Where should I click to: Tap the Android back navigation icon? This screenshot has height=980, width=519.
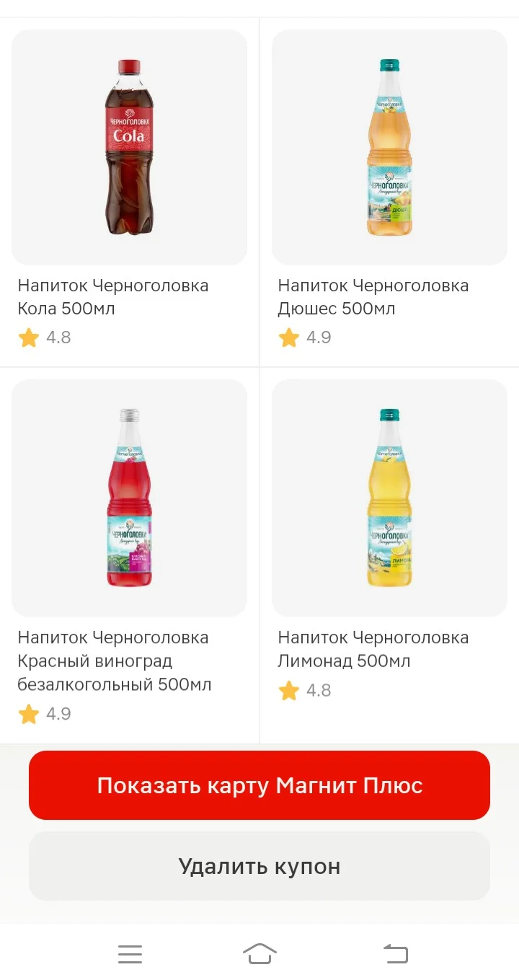pos(396,954)
